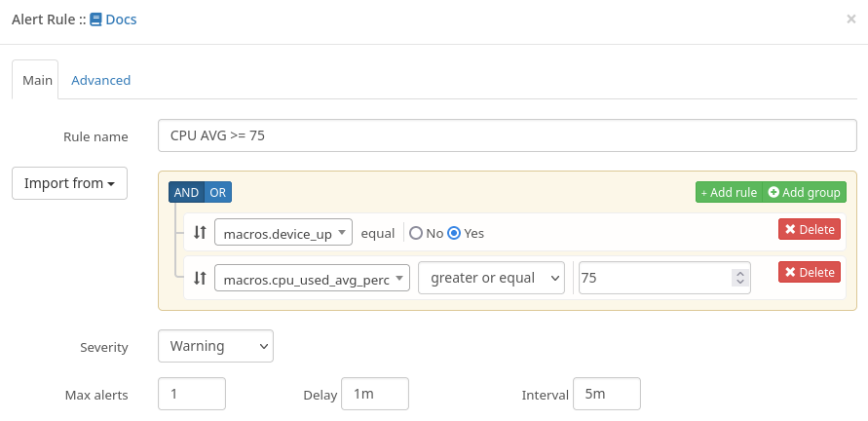
Task: Select the No radio button
Action: (x=416, y=233)
